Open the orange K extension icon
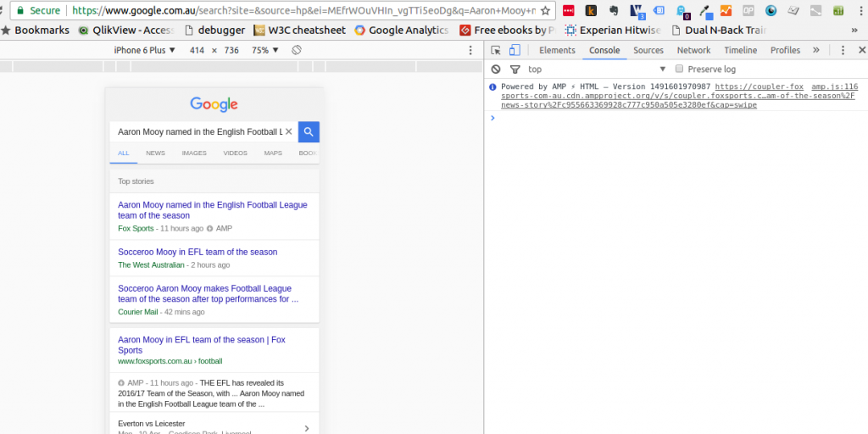This screenshot has width=868, height=434. coord(591,10)
